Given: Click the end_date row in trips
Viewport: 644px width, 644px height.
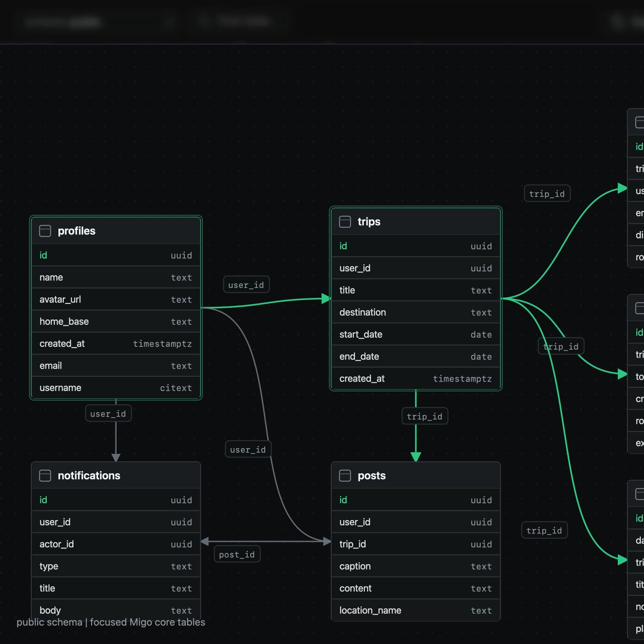Looking at the screenshot, I should [416, 356].
